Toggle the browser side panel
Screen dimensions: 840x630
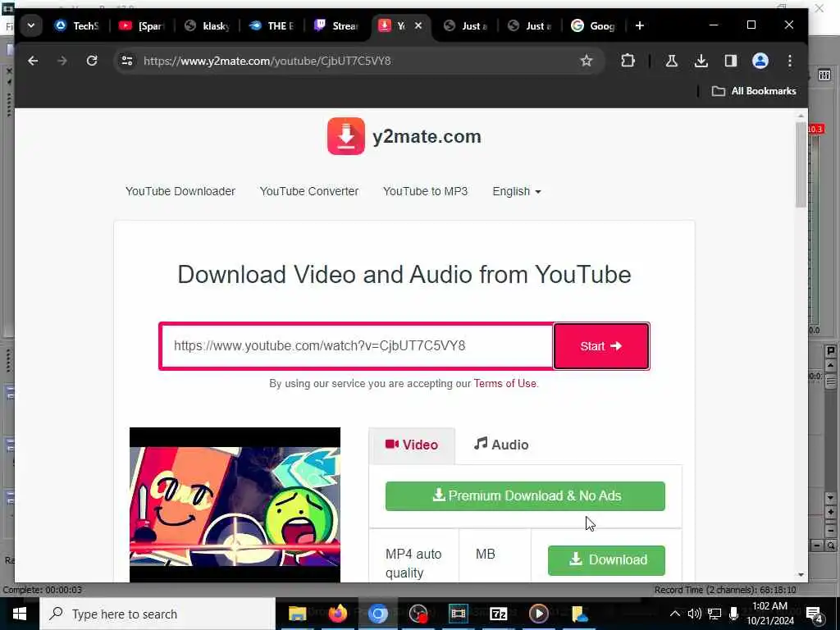pyautogui.click(x=731, y=61)
